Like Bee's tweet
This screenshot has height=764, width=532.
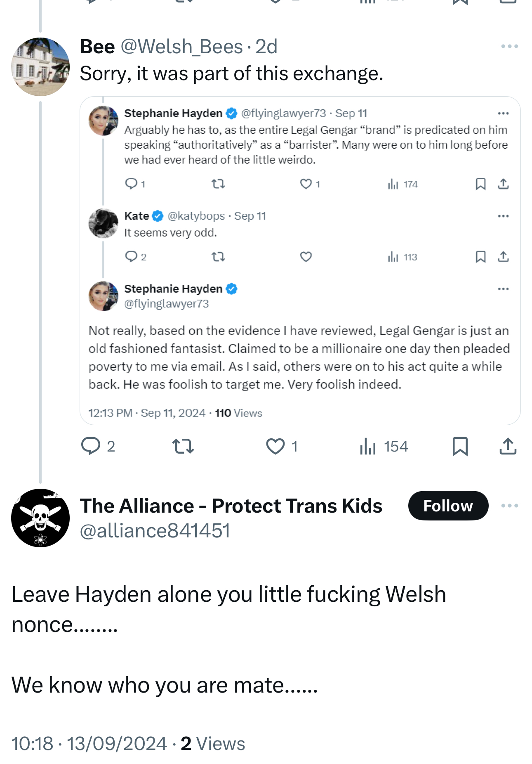pos(275,446)
